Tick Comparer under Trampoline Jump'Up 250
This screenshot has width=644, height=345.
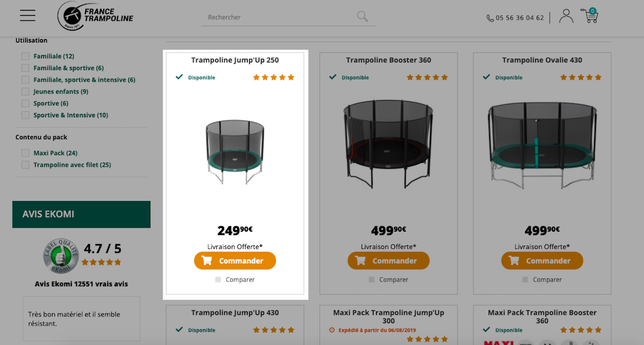[x=218, y=280]
